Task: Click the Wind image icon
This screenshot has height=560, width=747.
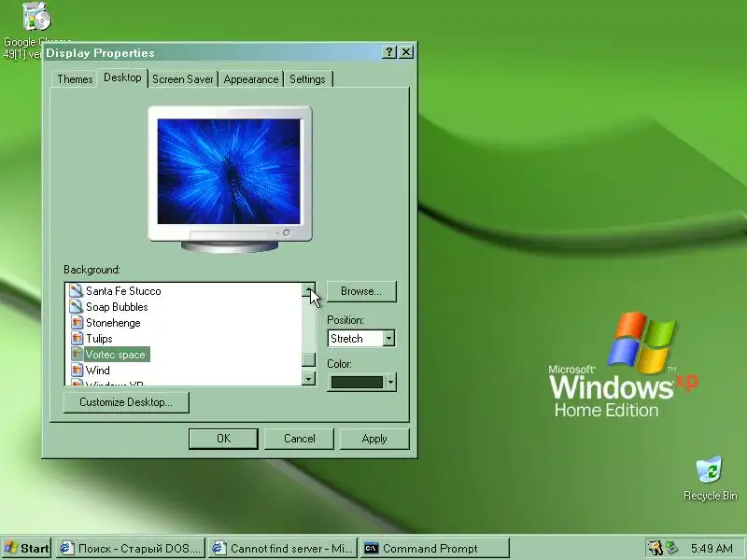Action: (77, 370)
